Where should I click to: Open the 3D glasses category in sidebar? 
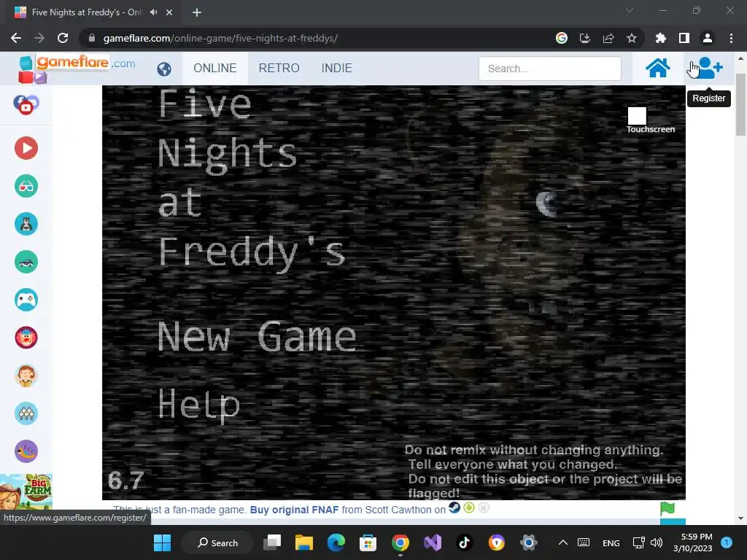pos(26,186)
